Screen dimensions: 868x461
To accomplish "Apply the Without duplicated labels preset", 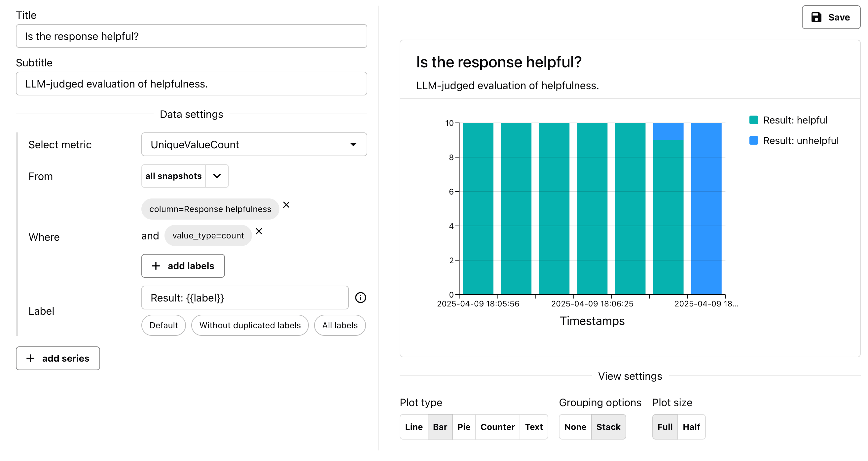I will (x=250, y=325).
